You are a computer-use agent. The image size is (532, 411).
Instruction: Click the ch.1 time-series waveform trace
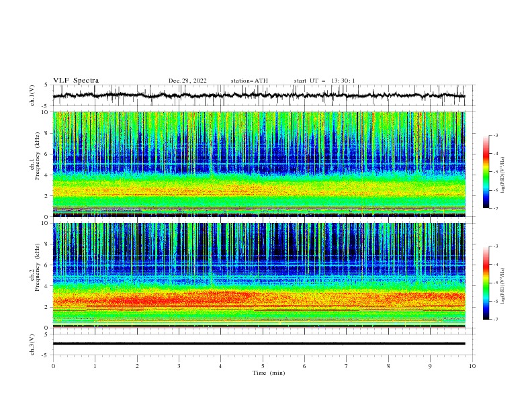click(x=259, y=95)
